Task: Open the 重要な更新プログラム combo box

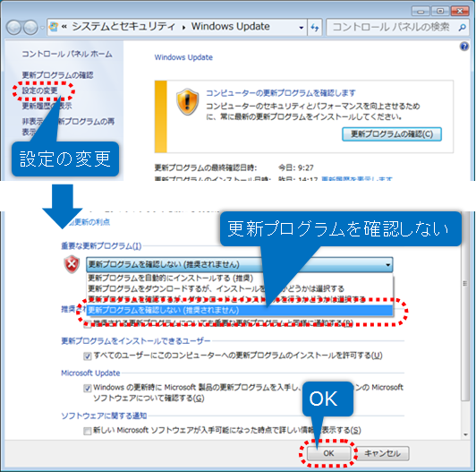Action: pyautogui.click(x=240, y=264)
